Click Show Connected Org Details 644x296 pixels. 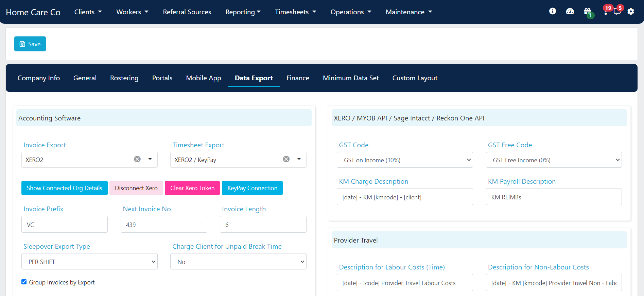point(65,188)
